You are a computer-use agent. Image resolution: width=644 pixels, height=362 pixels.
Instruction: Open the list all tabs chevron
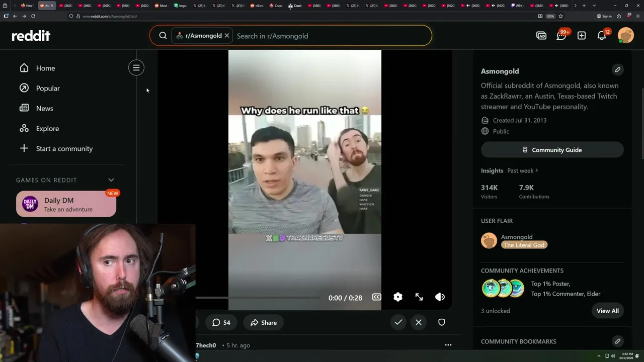pos(594,6)
